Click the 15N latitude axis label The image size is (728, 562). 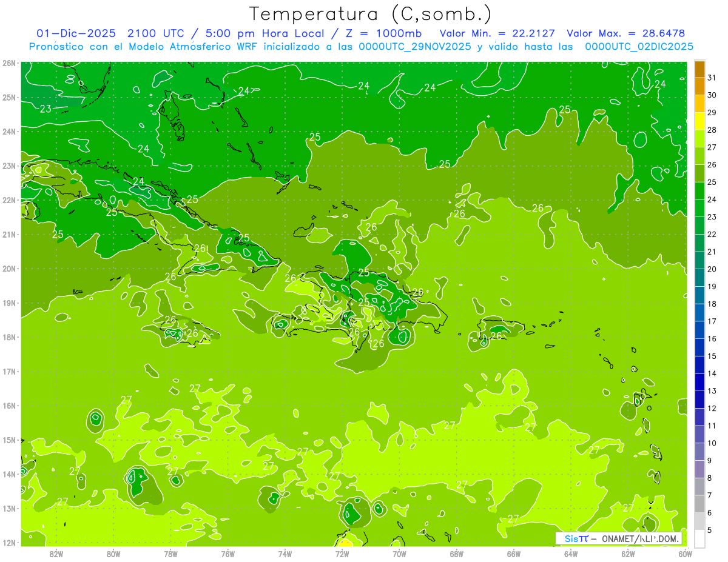[x=9, y=440]
